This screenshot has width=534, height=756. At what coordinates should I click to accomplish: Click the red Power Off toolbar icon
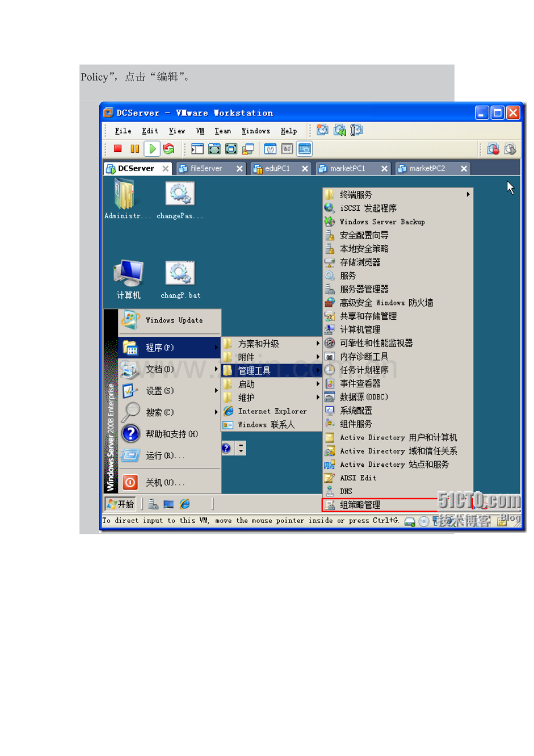click(118, 149)
